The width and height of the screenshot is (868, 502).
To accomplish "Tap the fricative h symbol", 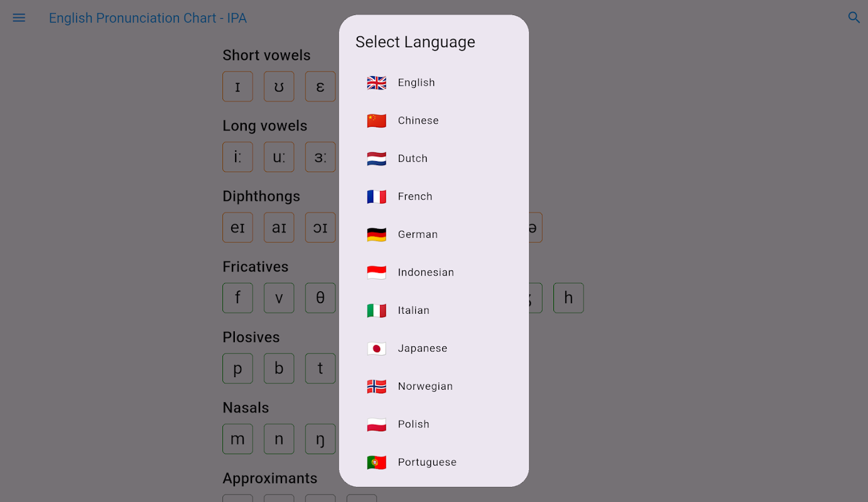I will click(568, 298).
